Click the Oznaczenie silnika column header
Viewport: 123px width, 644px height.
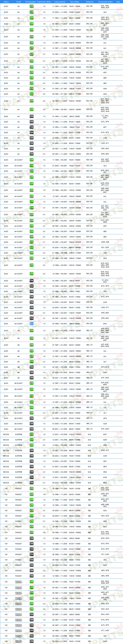pos(105,1)
